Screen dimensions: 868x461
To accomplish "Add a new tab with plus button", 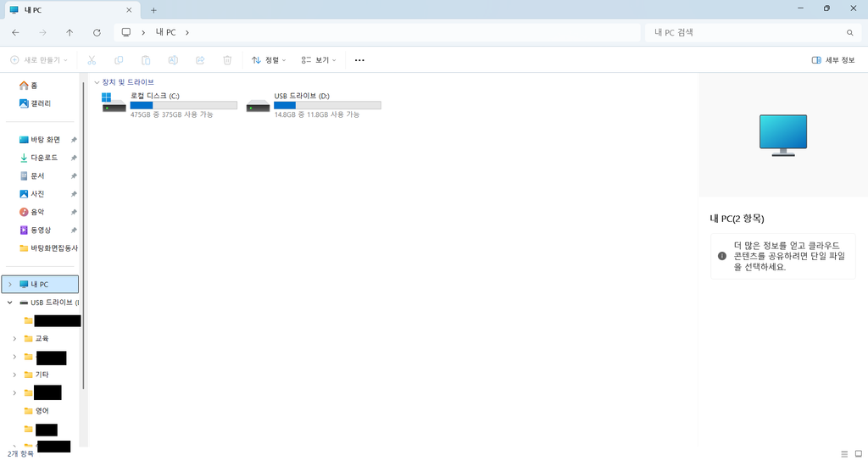I will [x=153, y=10].
